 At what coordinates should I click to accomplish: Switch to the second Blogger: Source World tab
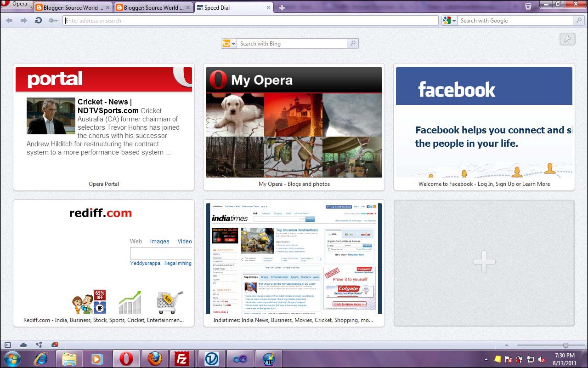pyautogui.click(x=153, y=7)
